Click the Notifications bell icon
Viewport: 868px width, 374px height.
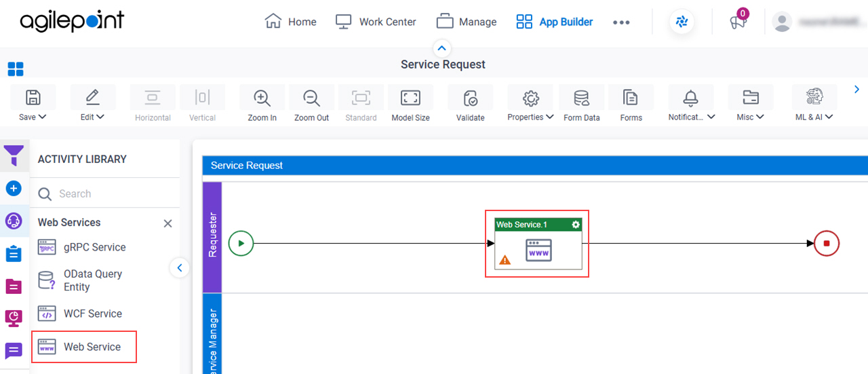point(691,98)
